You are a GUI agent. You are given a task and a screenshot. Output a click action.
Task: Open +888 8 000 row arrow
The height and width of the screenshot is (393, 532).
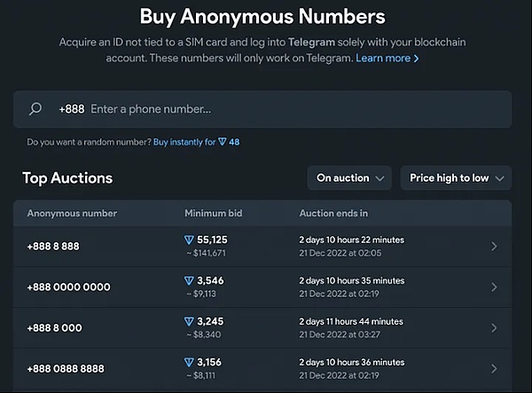(x=494, y=328)
